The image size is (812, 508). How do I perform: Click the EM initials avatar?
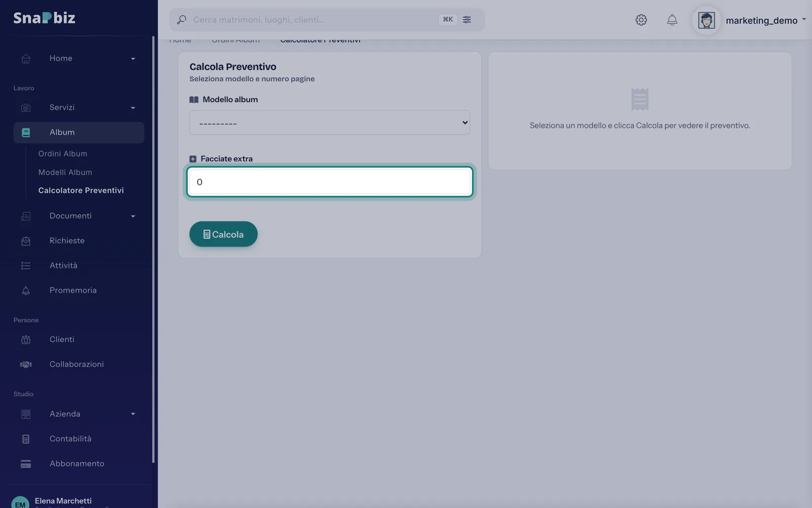point(20,503)
